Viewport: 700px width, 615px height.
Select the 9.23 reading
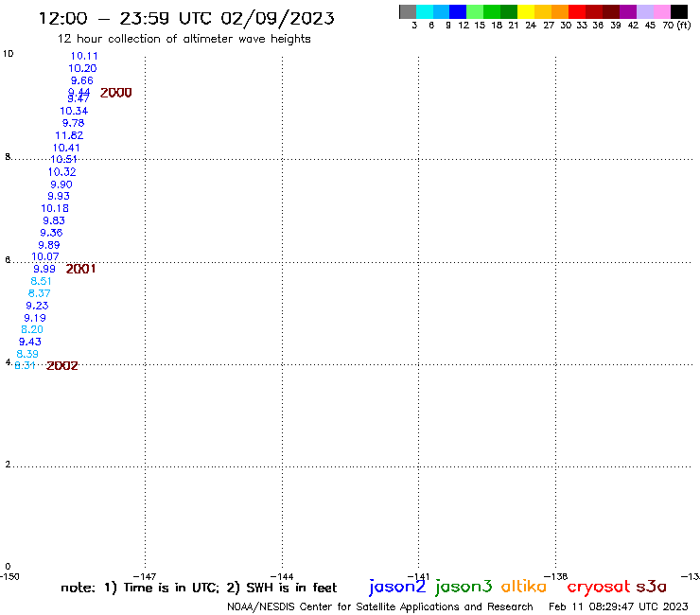click(x=37, y=306)
